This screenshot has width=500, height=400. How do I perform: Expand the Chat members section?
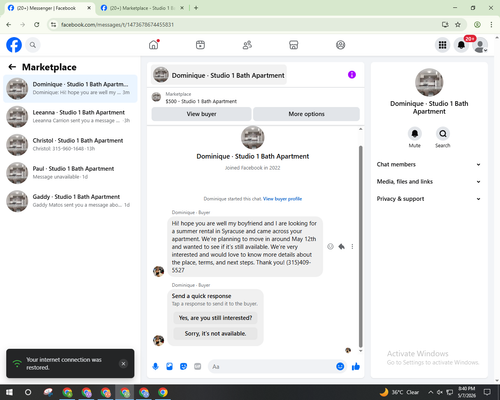429,164
